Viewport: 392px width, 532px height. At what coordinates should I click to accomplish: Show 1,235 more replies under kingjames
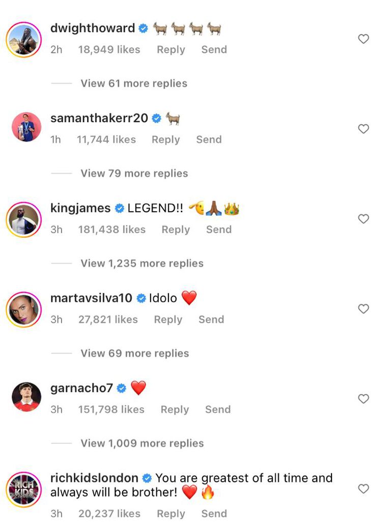tap(142, 264)
